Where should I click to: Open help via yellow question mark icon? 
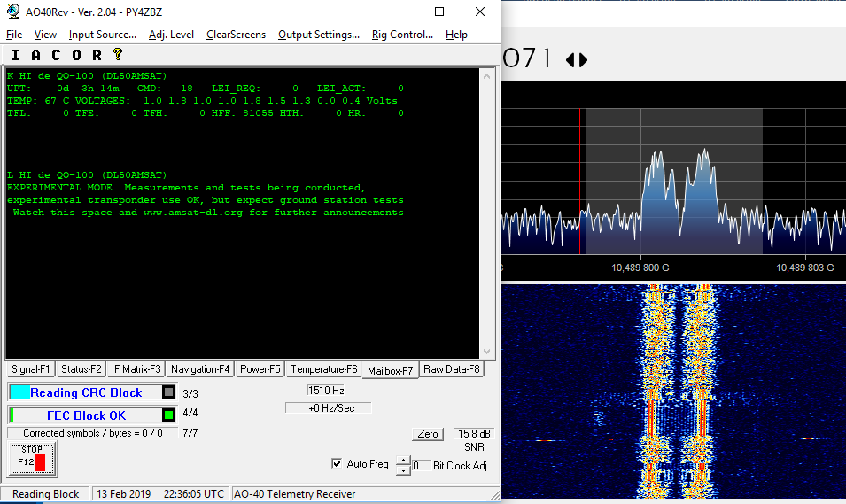coord(116,55)
